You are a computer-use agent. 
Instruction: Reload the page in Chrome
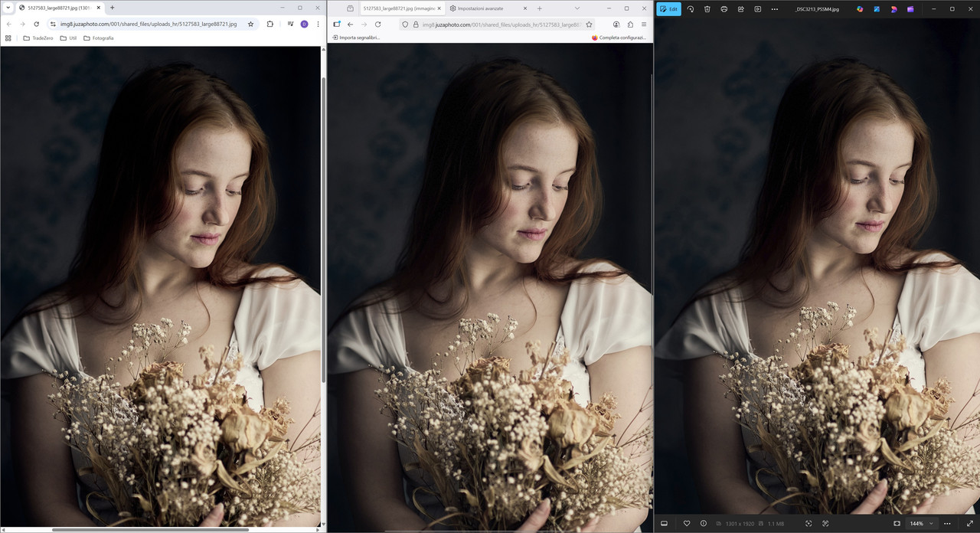[36, 24]
